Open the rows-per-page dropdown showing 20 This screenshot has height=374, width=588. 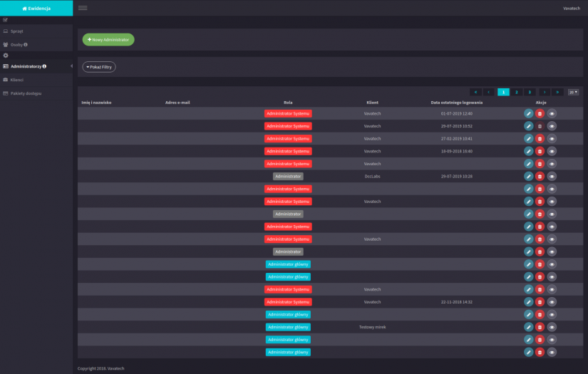[573, 92]
